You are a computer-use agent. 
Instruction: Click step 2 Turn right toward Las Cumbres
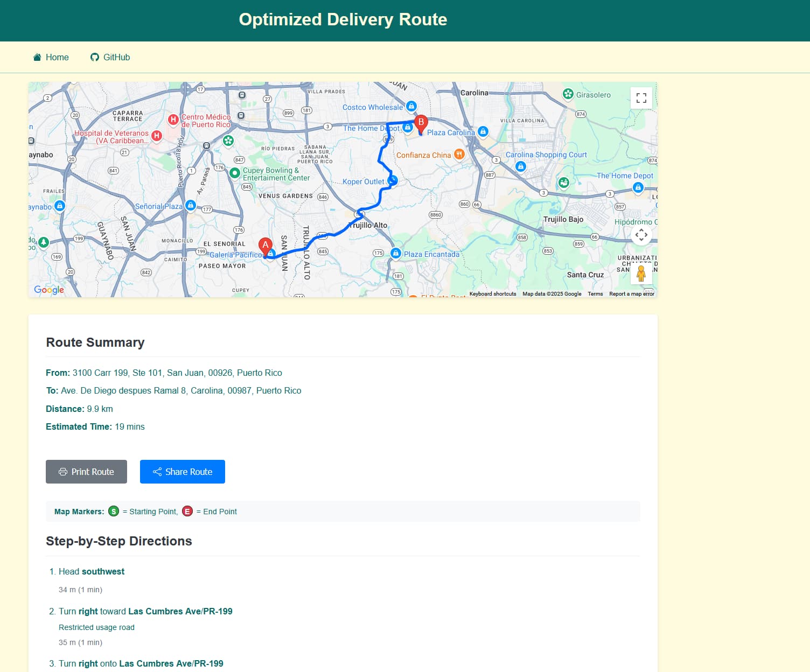pos(145,611)
